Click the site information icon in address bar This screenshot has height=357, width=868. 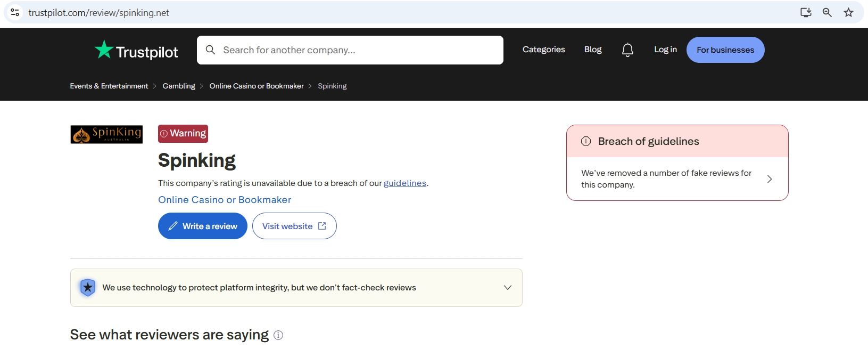click(15, 12)
